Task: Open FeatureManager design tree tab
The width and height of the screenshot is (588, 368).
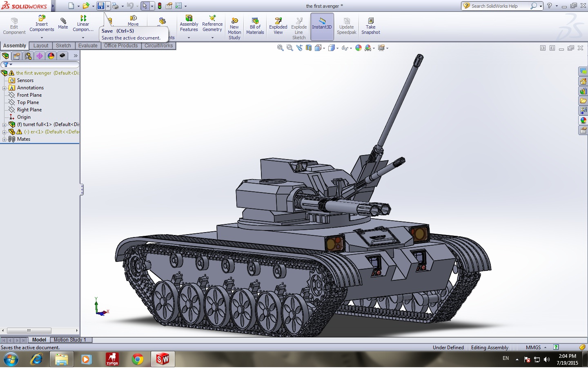Action: (x=5, y=56)
